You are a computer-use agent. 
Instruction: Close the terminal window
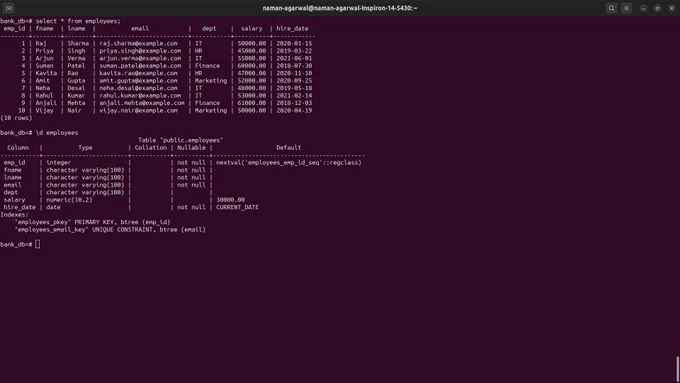coord(671,8)
